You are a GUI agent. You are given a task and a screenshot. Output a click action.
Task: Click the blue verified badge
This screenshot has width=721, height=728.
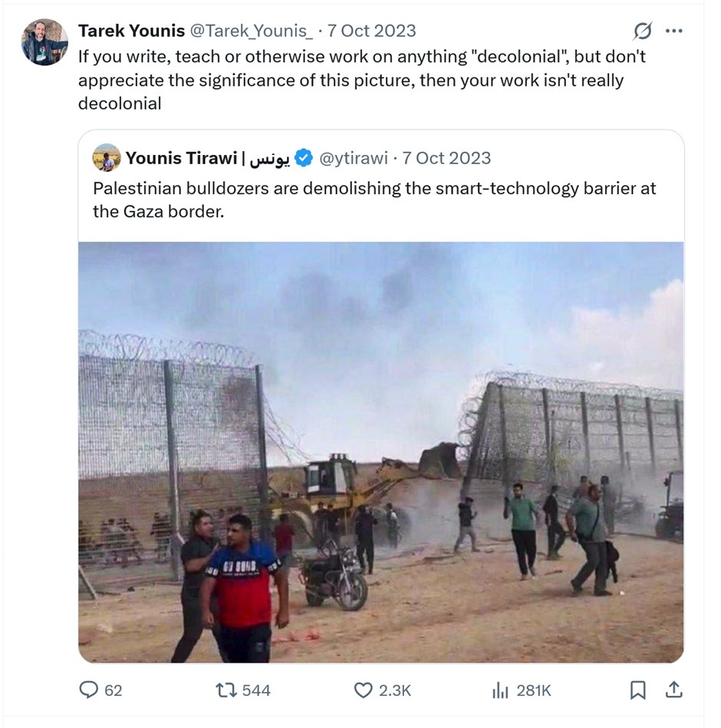click(x=304, y=158)
